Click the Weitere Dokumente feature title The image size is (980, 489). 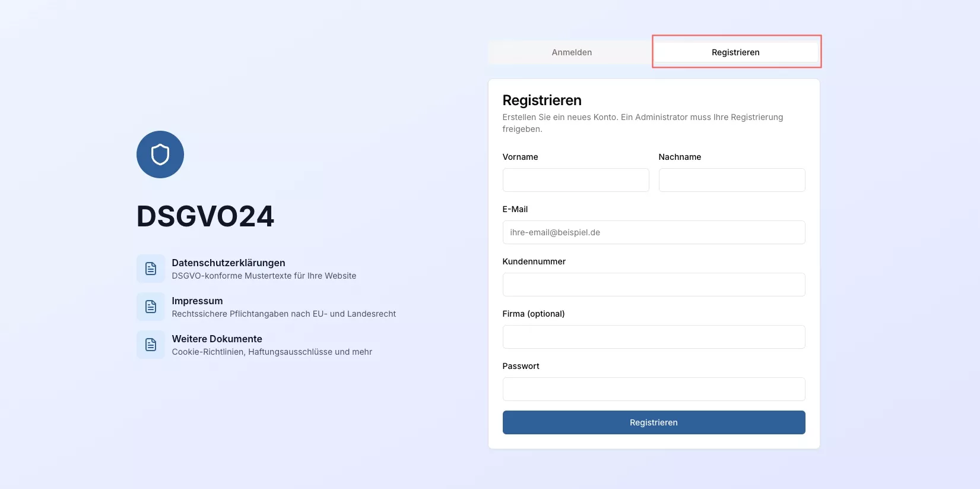point(217,339)
